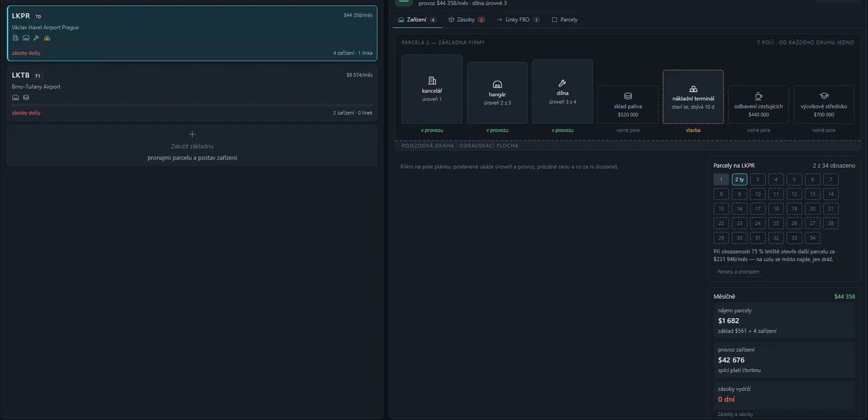Select the LKTB Brno-Tuřany Airport card
This screenshot has height=420, width=868.
(192, 92)
